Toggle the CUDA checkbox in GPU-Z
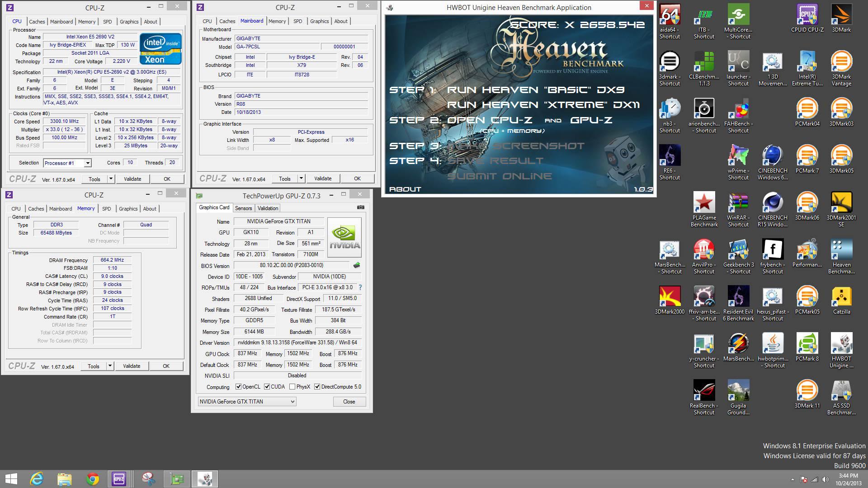868x488 pixels. click(267, 387)
